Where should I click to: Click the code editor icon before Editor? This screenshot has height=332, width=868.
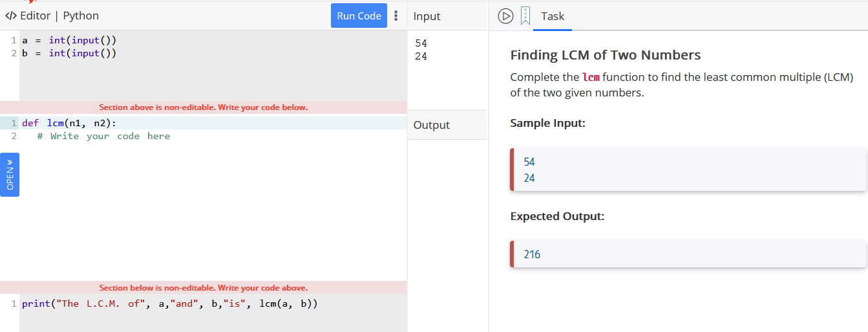[11, 16]
